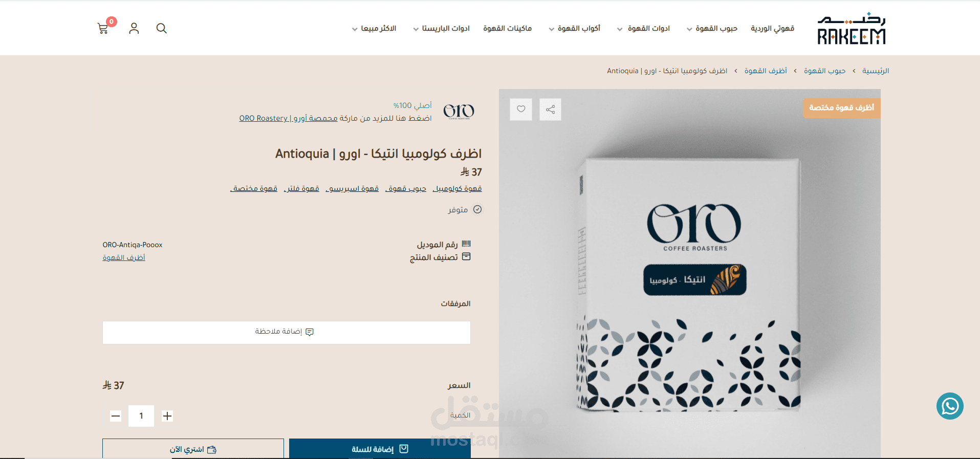Expand the الاكثر مبيعا menu

374,29
